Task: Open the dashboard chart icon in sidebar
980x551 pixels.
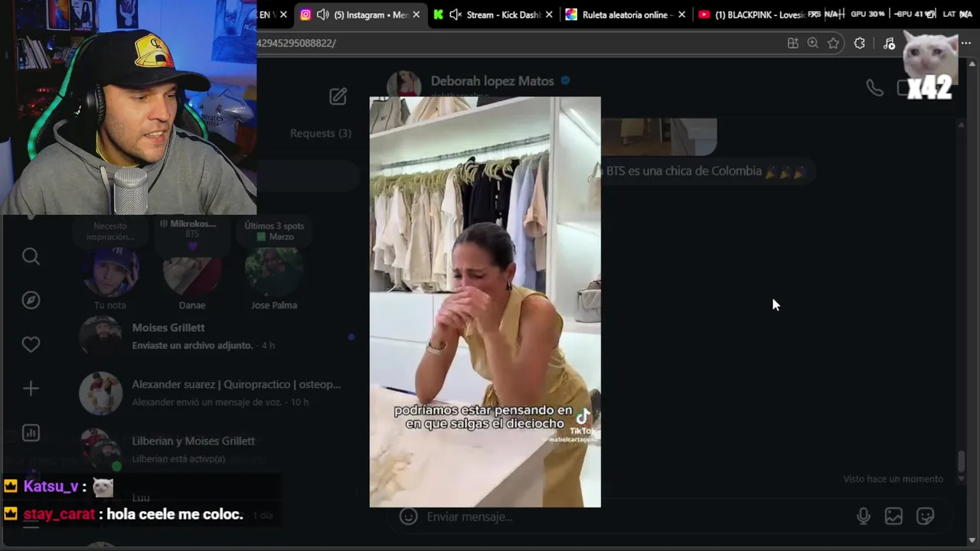Action: click(31, 433)
